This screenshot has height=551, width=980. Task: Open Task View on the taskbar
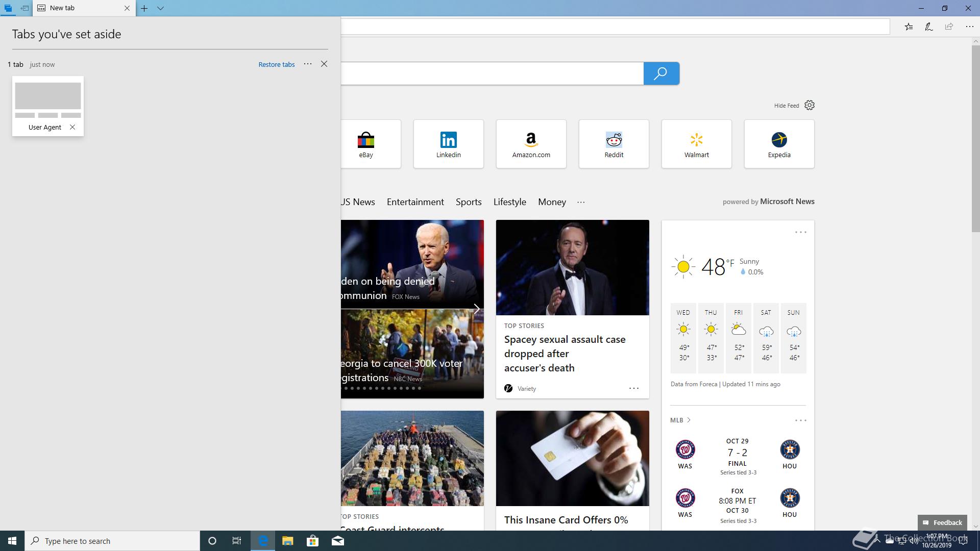pyautogui.click(x=237, y=541)
